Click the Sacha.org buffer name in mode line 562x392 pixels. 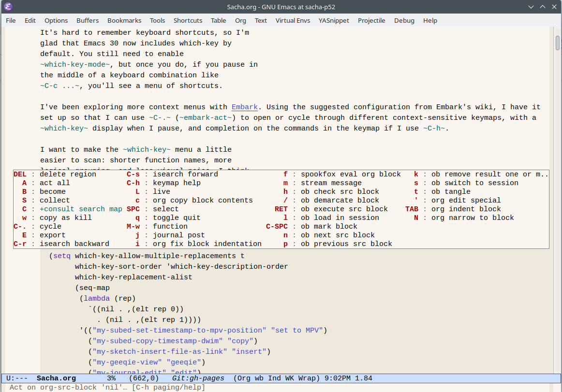tap(56, 378)
